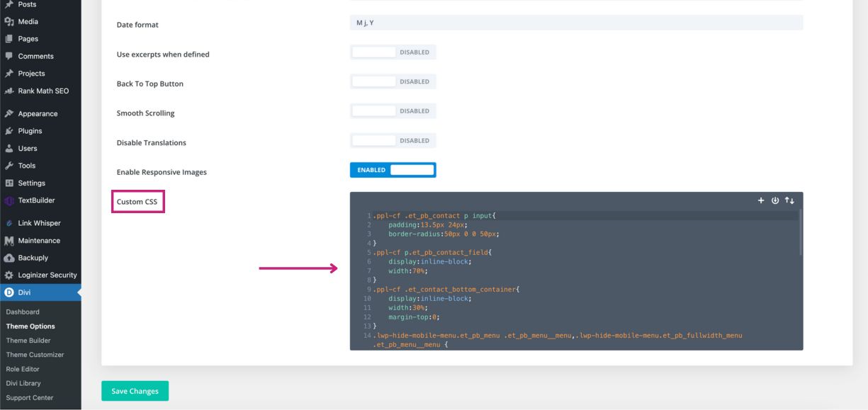Click the Link Whisper icon
The width and height of the screenshot is (868, 410).
click(x=9, y=223)
